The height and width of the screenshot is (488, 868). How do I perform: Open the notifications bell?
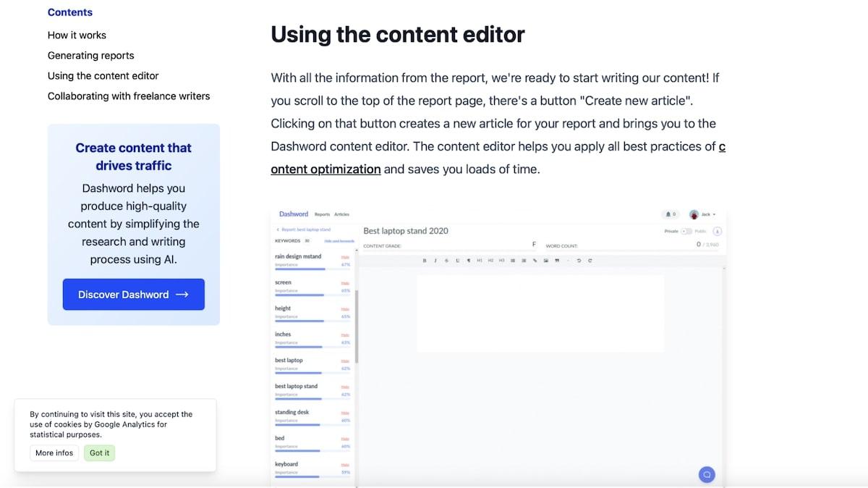(x=670, y=214)
